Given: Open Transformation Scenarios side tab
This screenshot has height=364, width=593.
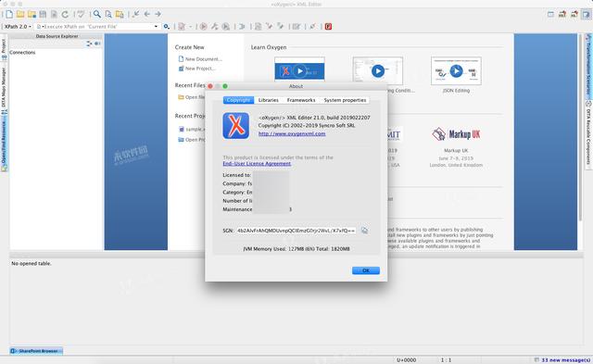Looking at the screenshot, I should [588, 66].
